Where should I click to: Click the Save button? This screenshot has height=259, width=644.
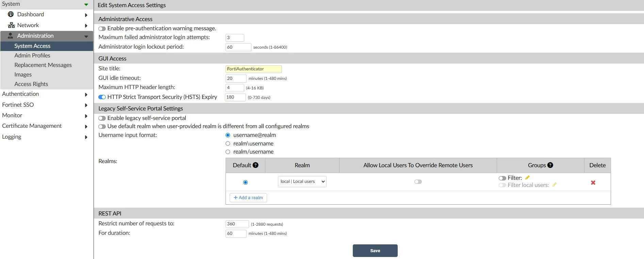coord(375,251)
